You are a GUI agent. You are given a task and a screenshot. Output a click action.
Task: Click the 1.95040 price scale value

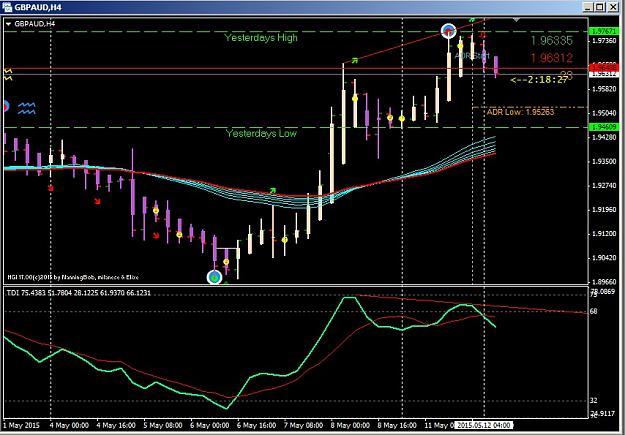[x=604, y=113]
